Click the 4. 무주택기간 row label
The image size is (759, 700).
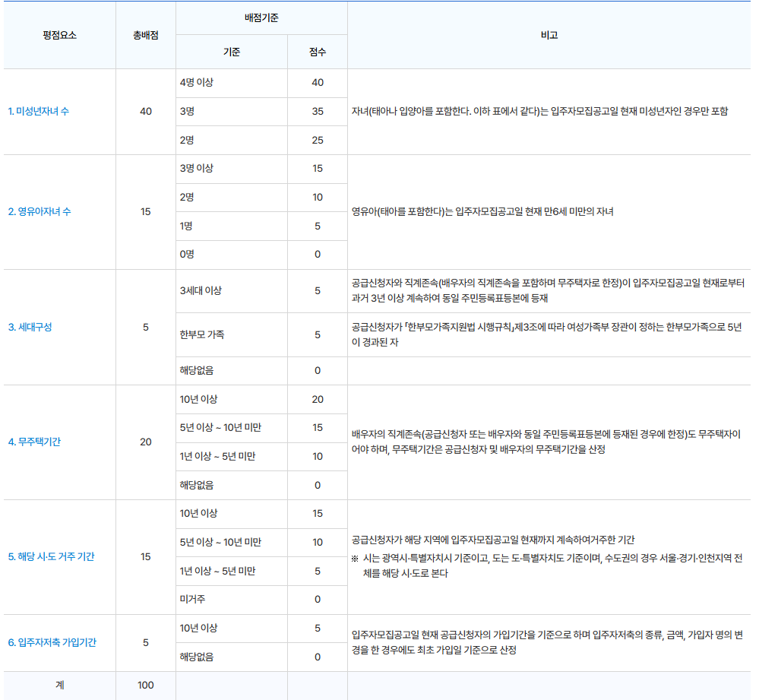40,442
